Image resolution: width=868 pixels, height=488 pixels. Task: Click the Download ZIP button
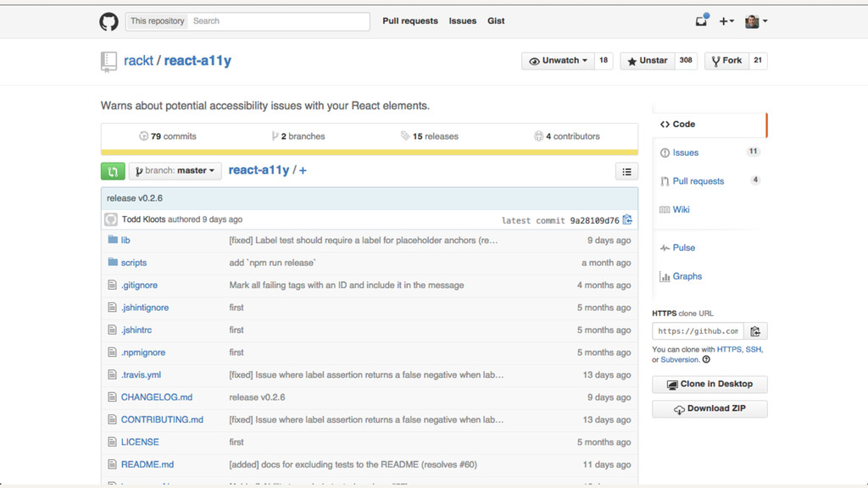pyautogui.click(x=709, y=408)
